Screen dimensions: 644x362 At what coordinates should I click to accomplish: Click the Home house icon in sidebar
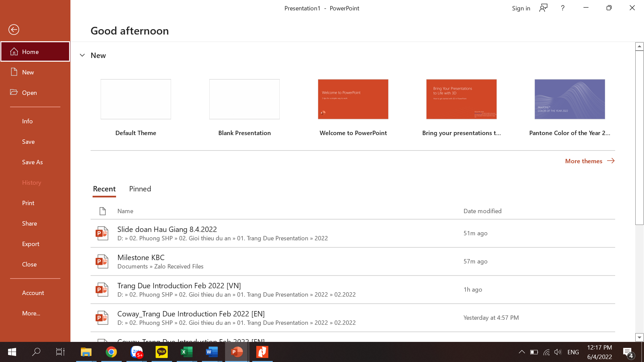[x=14, y=52]
